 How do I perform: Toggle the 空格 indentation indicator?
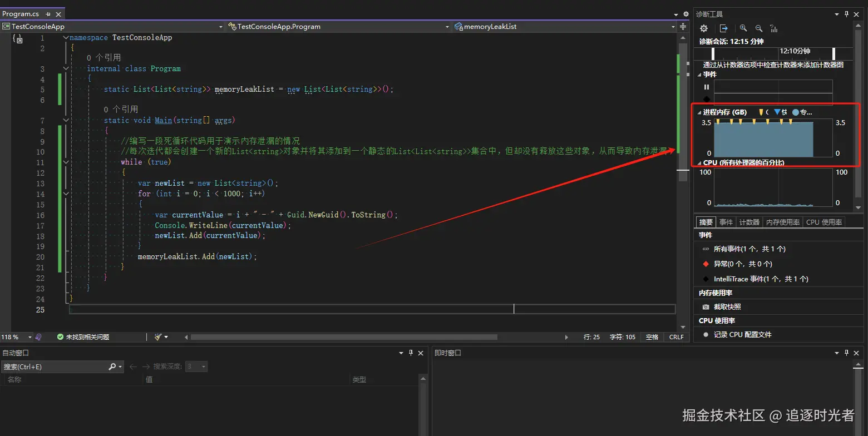coord(652,337)
